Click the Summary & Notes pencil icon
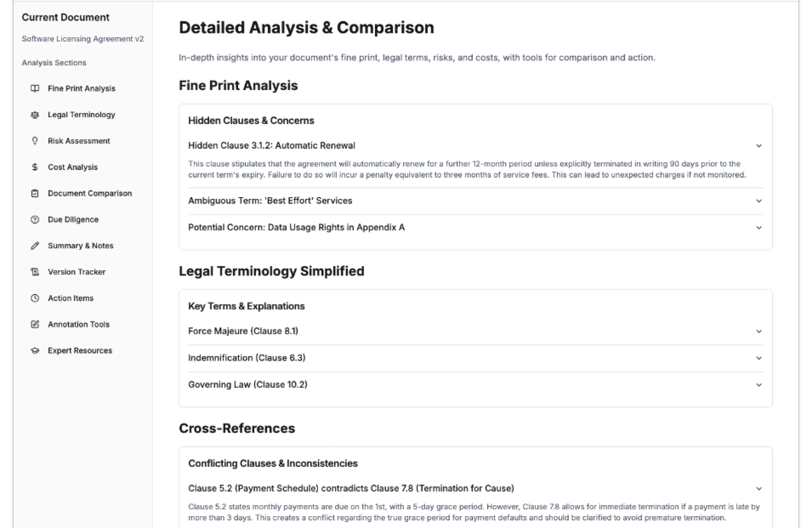 (35, 246)
